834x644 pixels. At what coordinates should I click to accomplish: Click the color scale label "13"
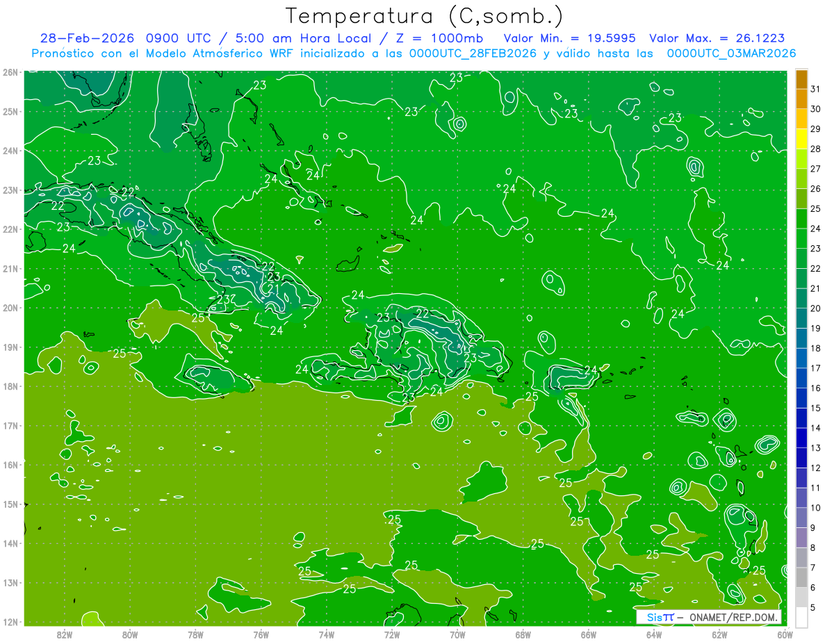point(816,448)
